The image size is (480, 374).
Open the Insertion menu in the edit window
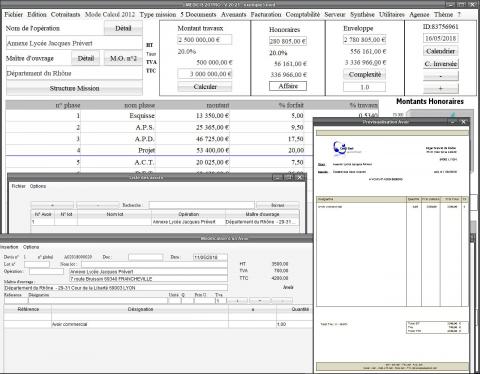pyautogui.click(x=9, y=247)
